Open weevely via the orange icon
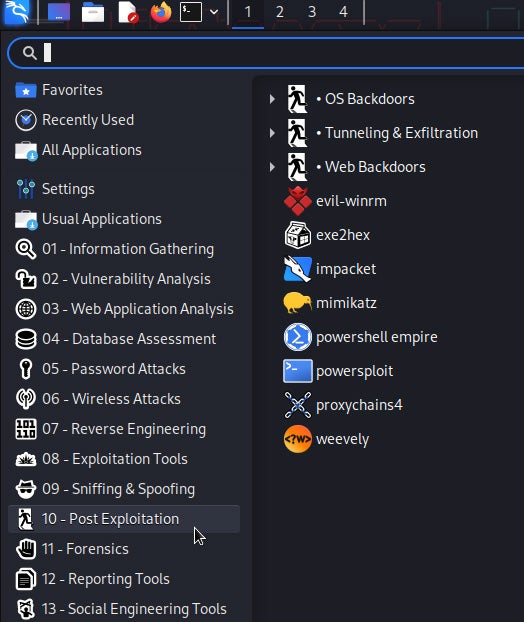 (298, 439)
